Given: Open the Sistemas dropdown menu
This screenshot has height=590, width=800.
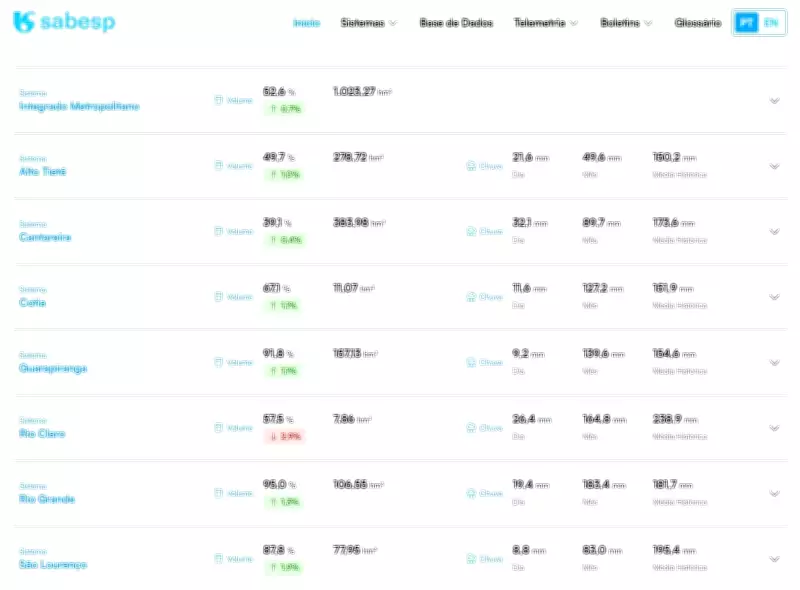Looking at the screenshot, I should [368, 22].
